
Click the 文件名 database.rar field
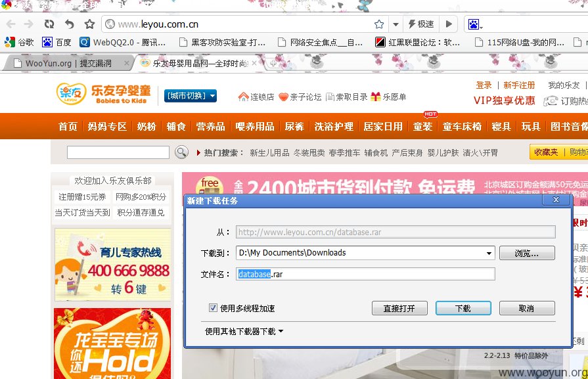366,274
